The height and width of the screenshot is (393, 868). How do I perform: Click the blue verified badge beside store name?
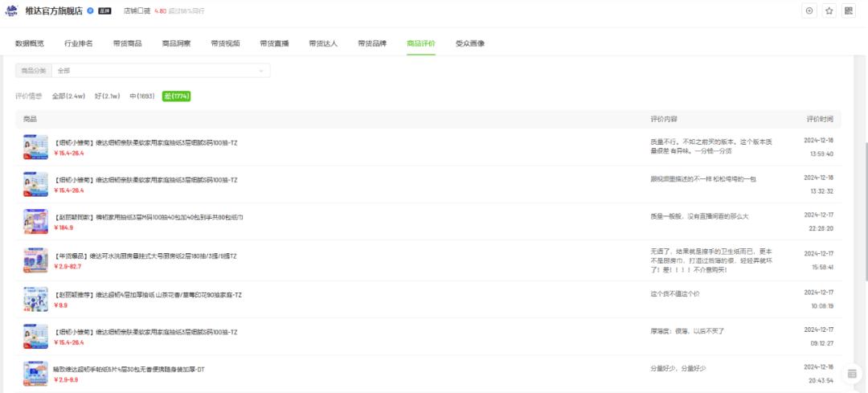(90, 10)
